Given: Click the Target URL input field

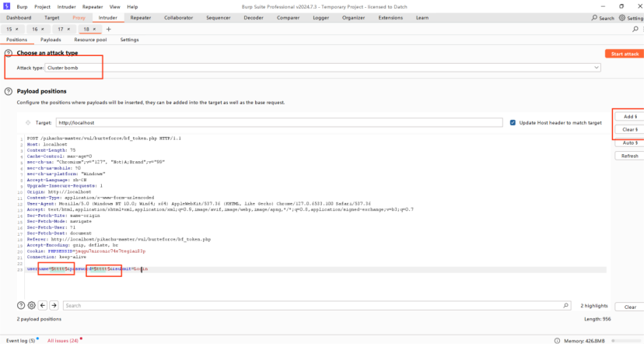Looking at the screenshot, I should [279, 122].
